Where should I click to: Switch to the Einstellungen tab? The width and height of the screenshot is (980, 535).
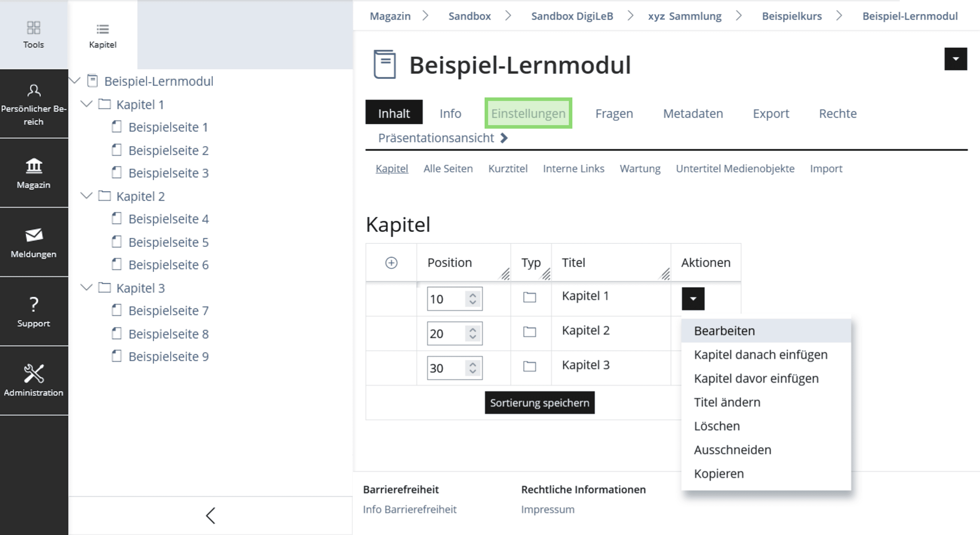coord(528,114)
